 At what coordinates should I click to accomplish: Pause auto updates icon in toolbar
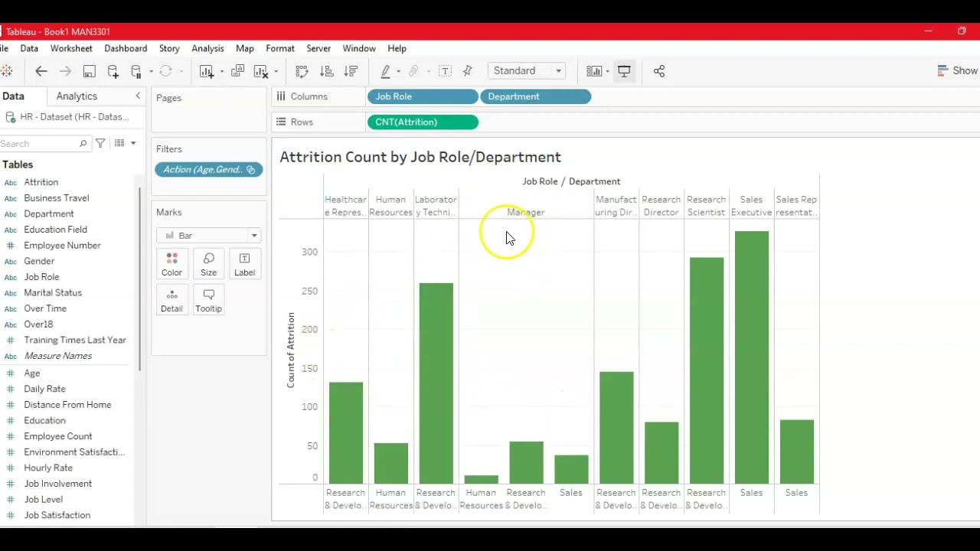(x=136, y=71)
